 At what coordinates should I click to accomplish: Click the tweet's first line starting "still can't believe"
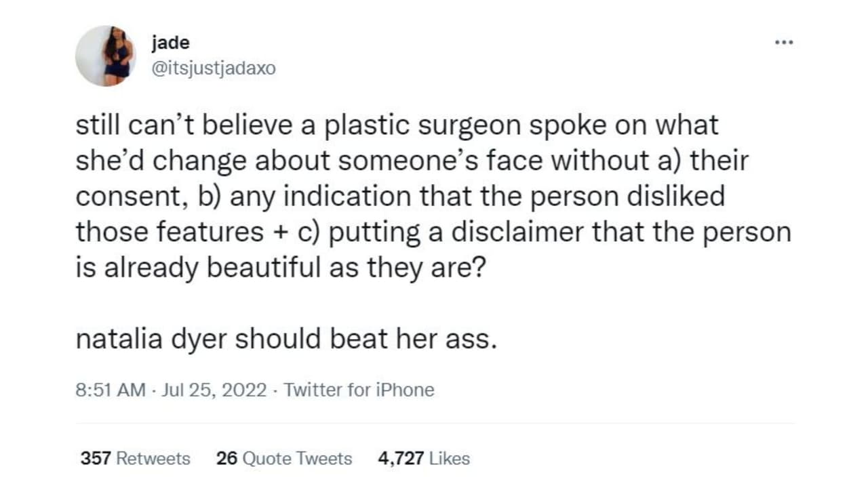(x=397, y=125)
